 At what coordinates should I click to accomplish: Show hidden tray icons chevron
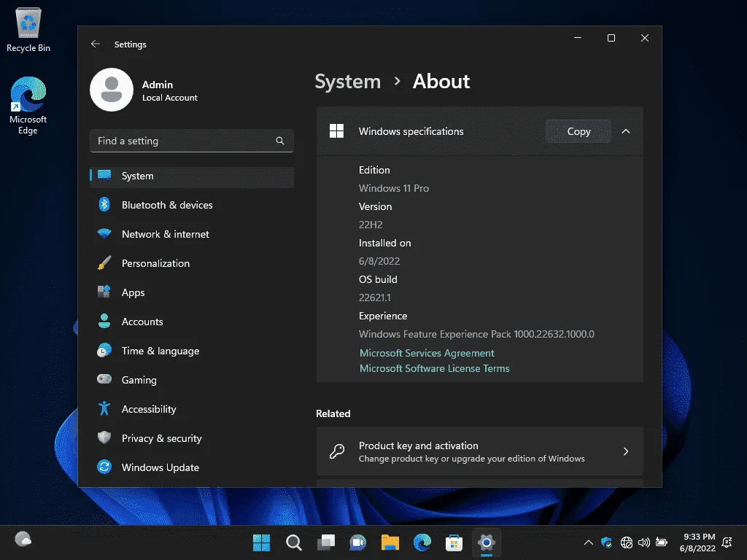click(x=589, y=542)
